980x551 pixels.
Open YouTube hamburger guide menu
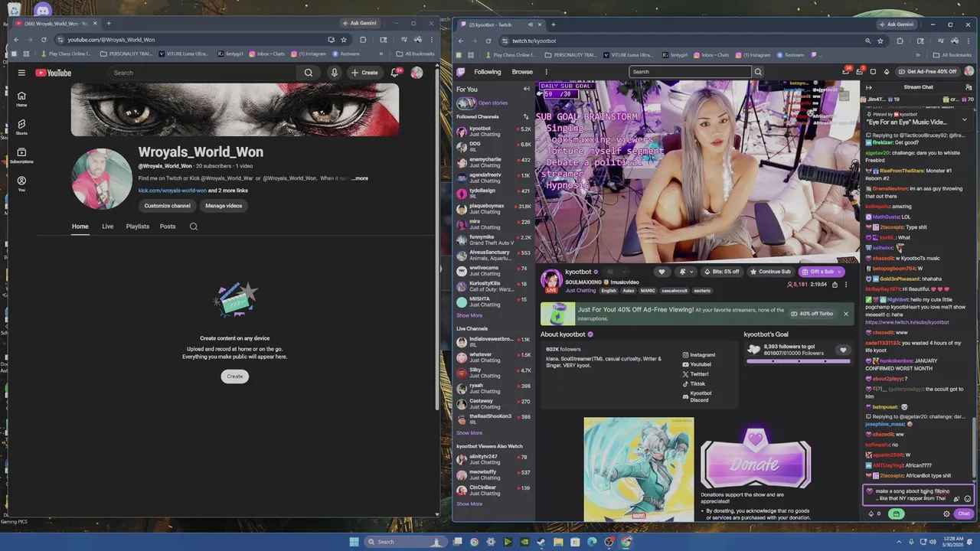point(21,73)
